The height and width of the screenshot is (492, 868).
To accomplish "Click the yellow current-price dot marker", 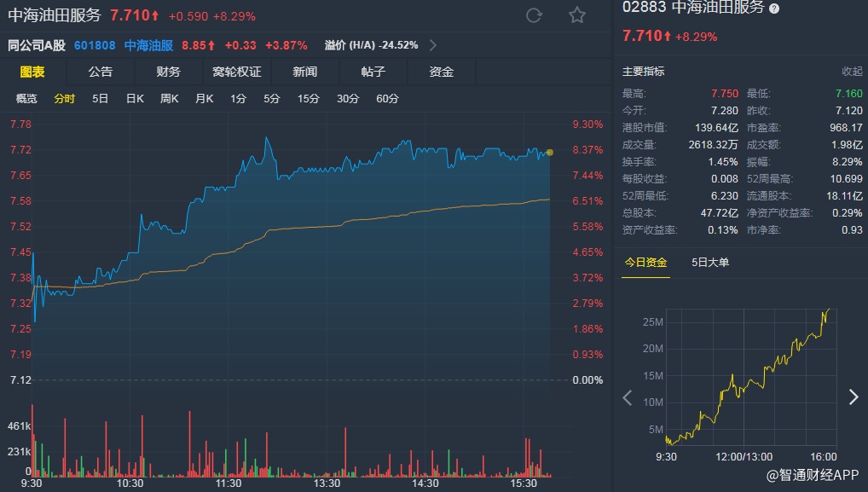I will tap(550, 153).
